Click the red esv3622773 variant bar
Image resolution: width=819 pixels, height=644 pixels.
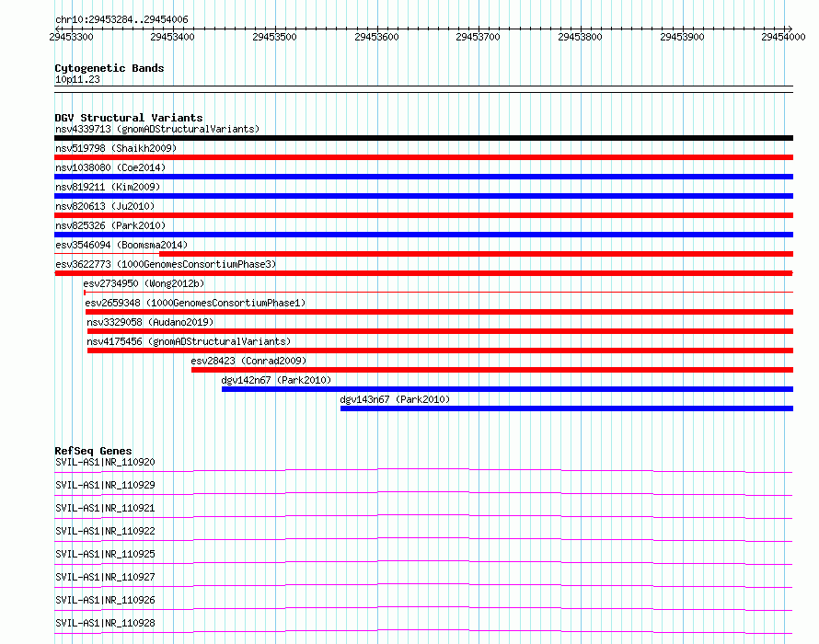[423, 273]
